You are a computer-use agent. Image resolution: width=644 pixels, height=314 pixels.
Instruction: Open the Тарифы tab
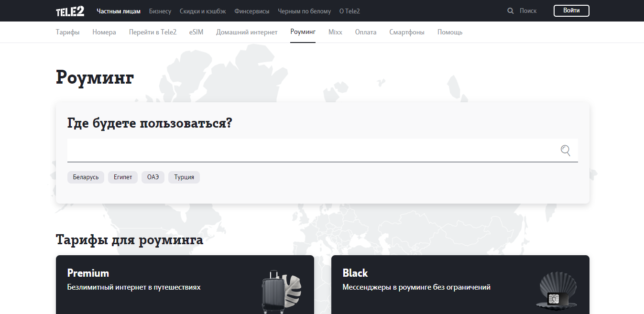[67, 32]
